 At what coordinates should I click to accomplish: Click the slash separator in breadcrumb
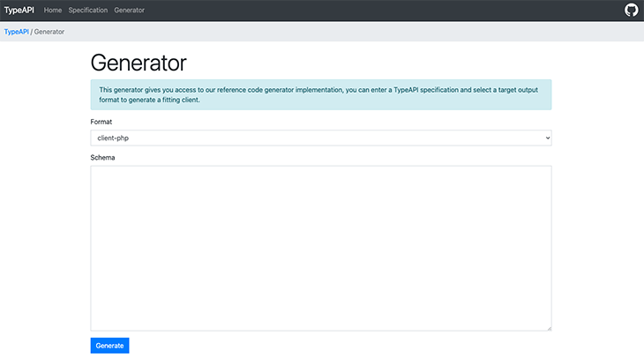[x=31, y=32]
